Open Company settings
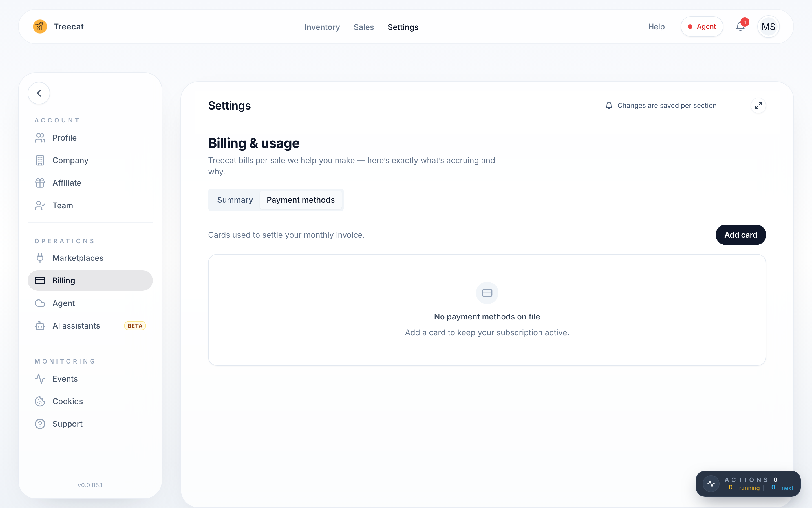 [90, 160]
